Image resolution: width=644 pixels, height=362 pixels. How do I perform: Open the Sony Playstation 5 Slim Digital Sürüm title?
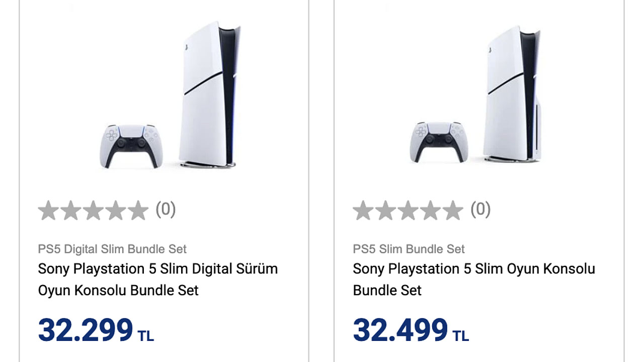point(158,280)
